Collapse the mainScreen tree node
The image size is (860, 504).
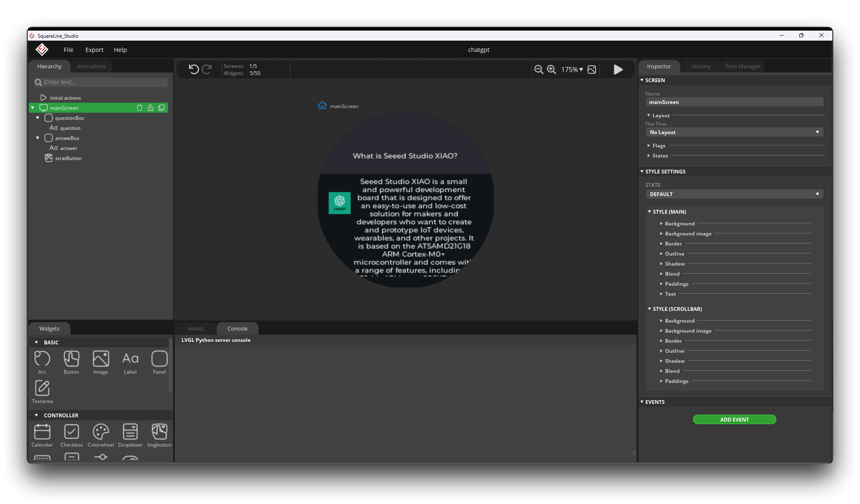(x=33, y=108)
